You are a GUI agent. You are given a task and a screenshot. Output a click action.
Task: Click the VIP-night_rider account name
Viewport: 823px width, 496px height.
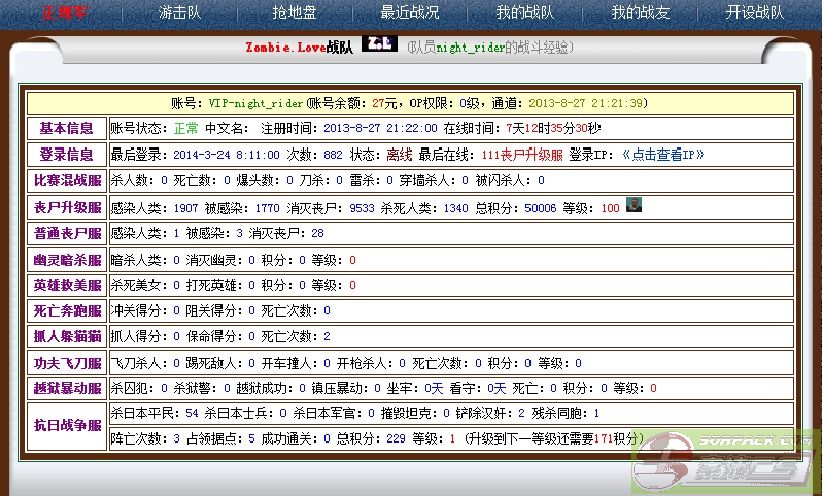[x=255, y=103]
